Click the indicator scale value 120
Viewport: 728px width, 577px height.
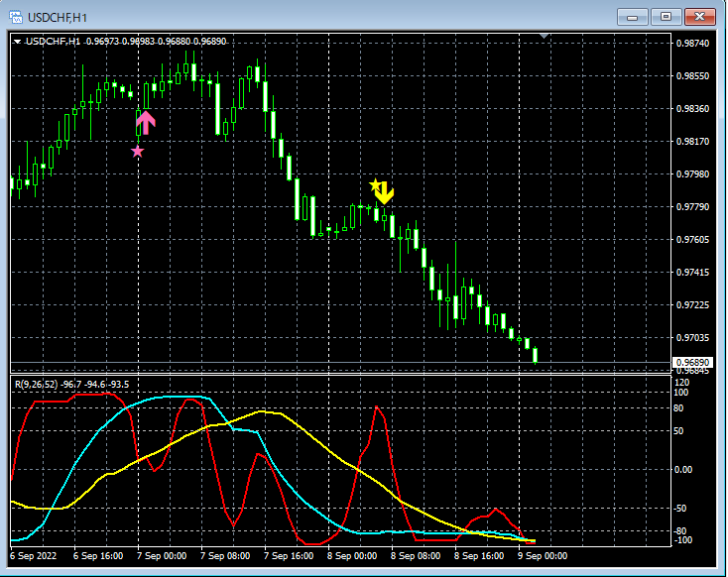click(681, 383)
